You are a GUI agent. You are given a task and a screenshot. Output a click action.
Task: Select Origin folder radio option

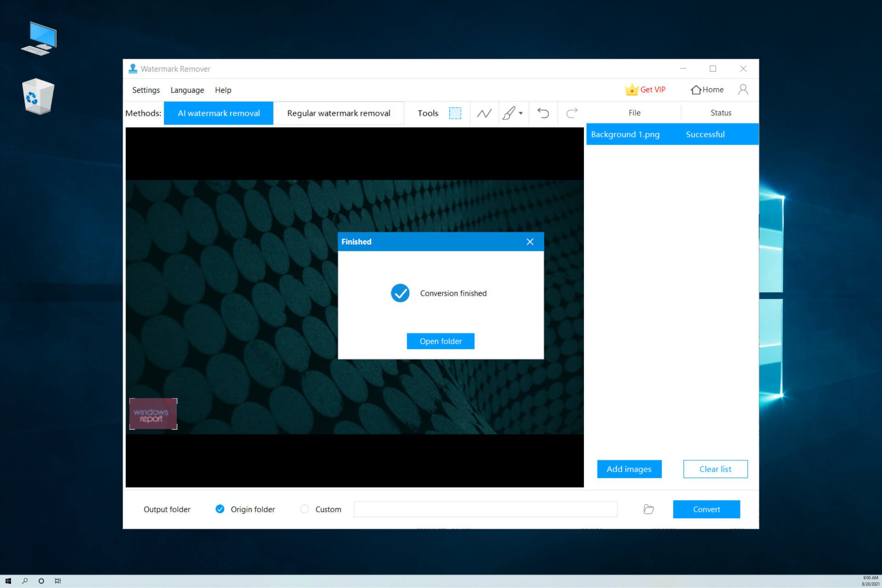pos(220,509)
